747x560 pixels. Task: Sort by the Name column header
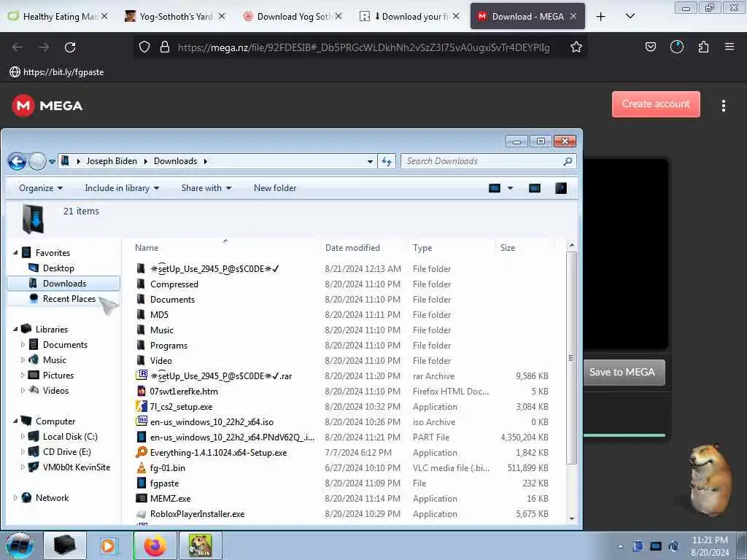tap(147, 248)
